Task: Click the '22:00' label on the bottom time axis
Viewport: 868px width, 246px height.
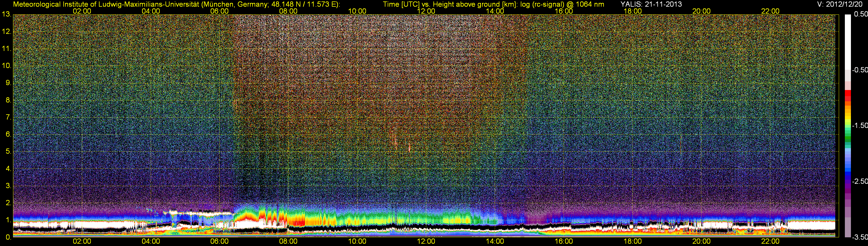Action: pos(770,242)
